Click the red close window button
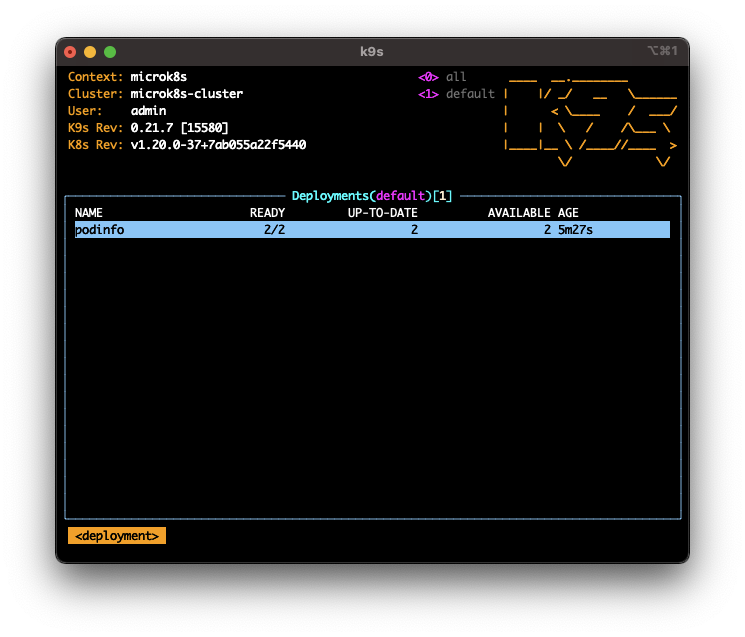The image size is (745, 637). pyautogui.click(x=70, y=51)
